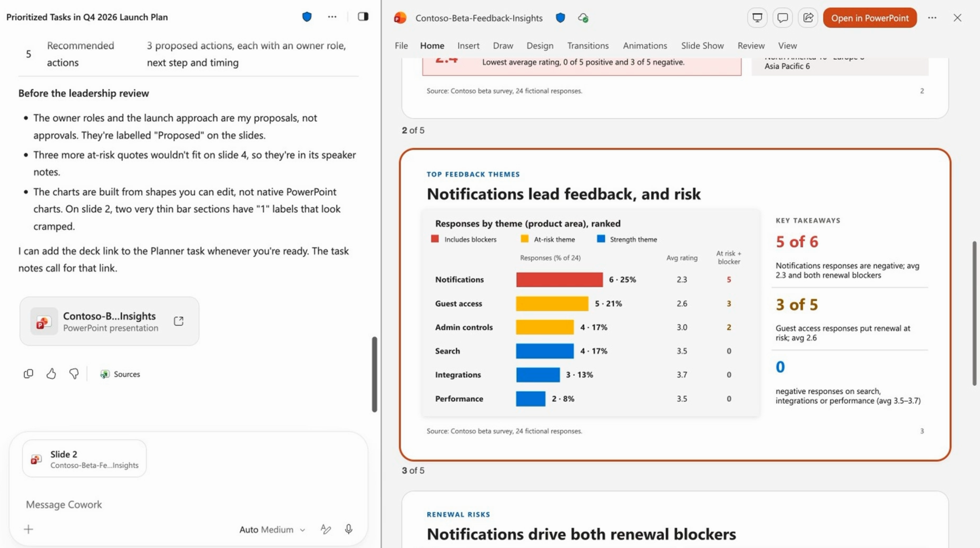Open the Draw tab
The height and width of the screenshot is (548, 980).
coord(503,46)
